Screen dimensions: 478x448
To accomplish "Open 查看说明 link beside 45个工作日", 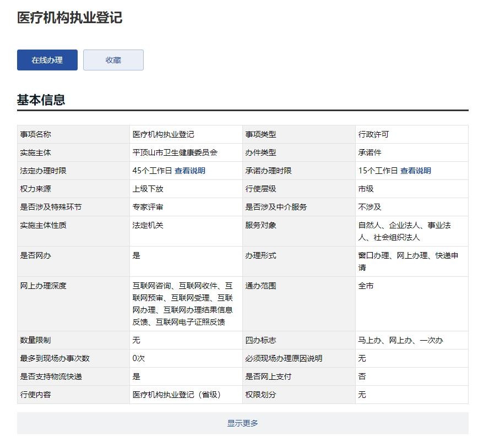I will point(190,171).
